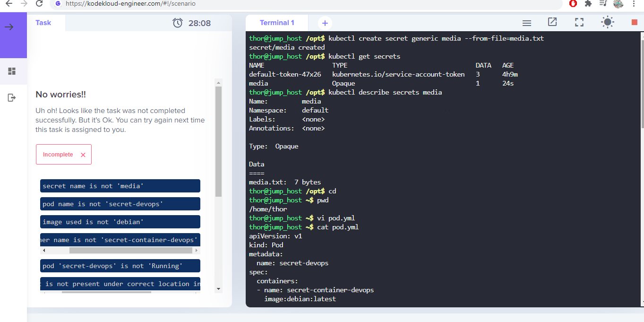Switch to the Task tab

[43, 23]
